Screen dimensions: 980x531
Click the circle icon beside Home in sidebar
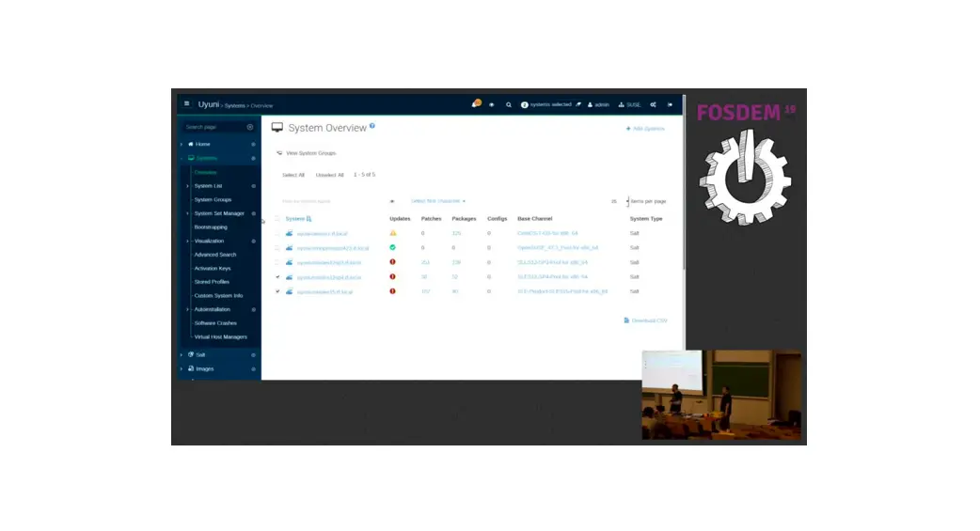(253, 145)
